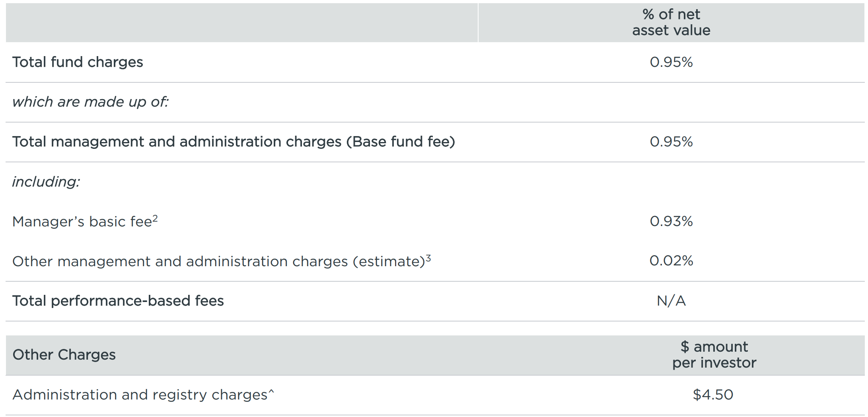Click the $4.50 amount
The height and width of the screenshot is (417, 868).
pos(713,395)
